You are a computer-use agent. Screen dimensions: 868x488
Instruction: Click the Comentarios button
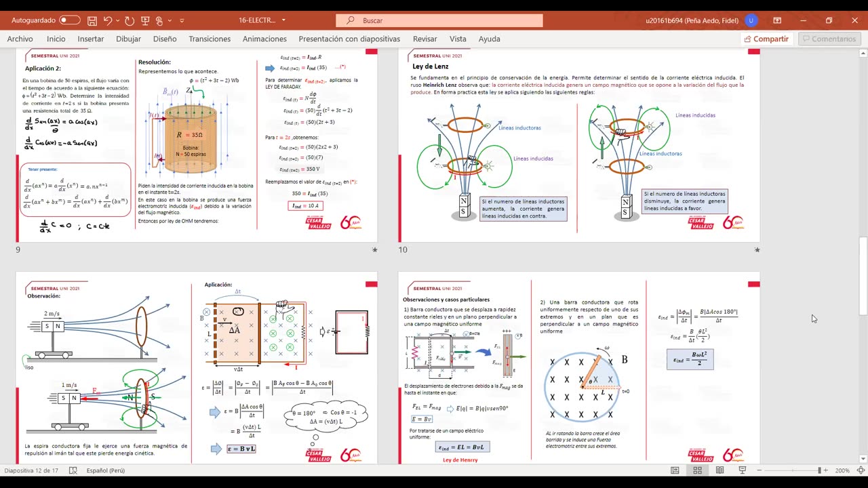click(829, 39)
